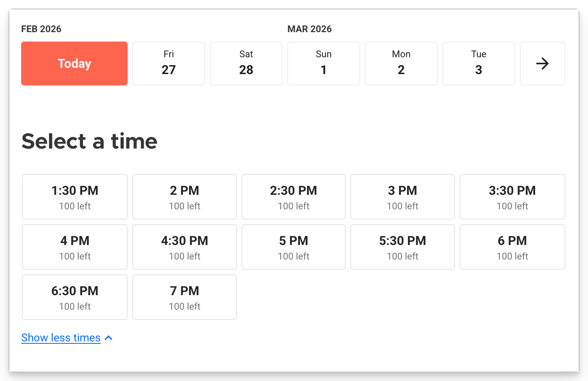This screenshot has height=381, width=588.
Task: Switch to Mon 2 date
Action: (401, 63)
